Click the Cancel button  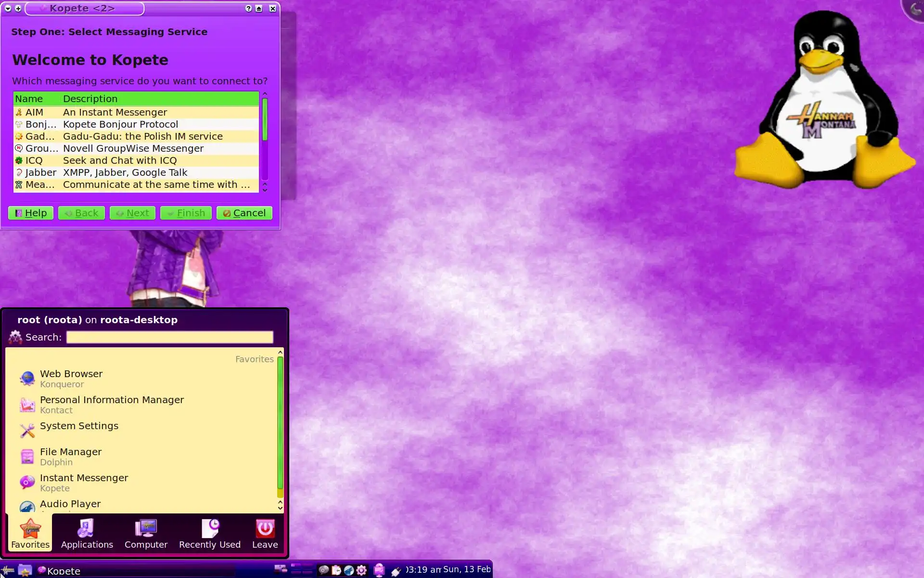[244, 213]
